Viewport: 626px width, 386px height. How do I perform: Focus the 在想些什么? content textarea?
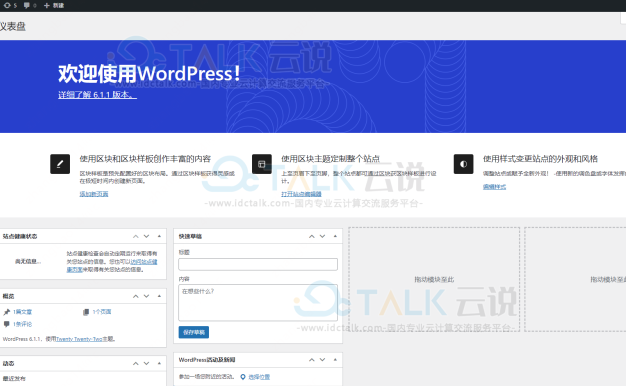(x=258, y=303)
